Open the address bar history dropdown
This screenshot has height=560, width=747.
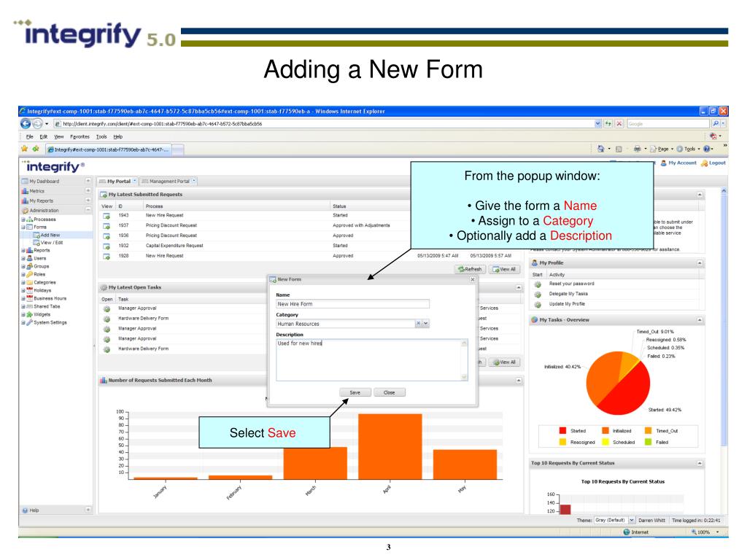(x=598, y=124)
